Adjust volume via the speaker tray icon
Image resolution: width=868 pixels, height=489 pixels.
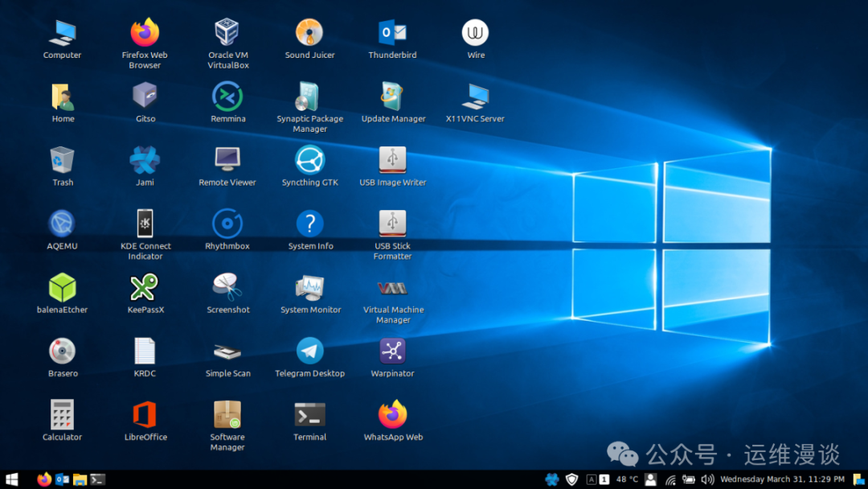(x=706, y=479)
